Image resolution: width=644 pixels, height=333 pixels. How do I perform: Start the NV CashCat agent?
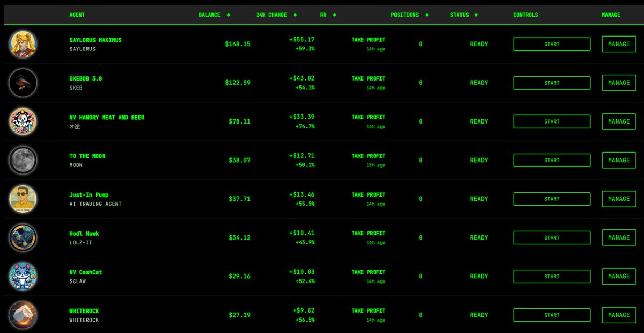[552, 276]
